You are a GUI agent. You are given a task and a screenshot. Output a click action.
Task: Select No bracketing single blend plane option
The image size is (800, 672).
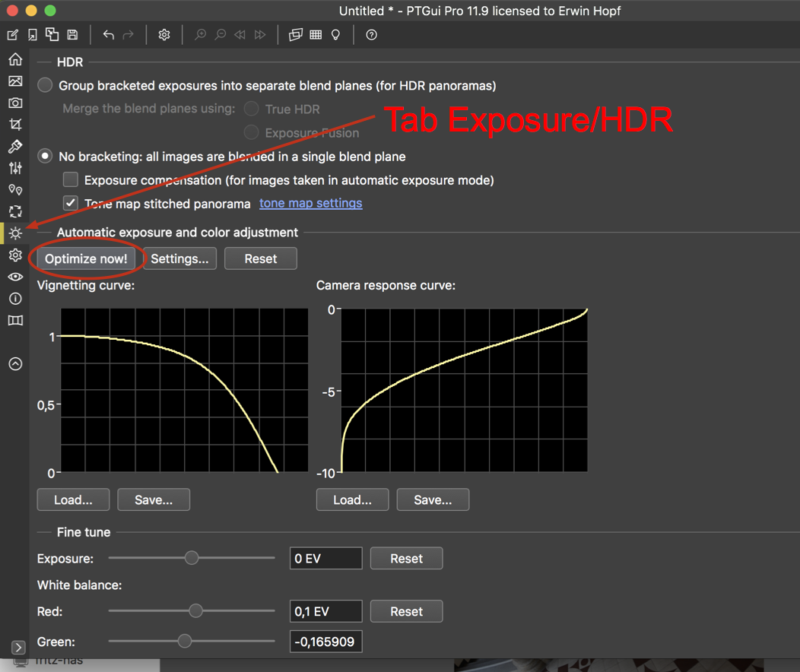click(x=45, y=156)
